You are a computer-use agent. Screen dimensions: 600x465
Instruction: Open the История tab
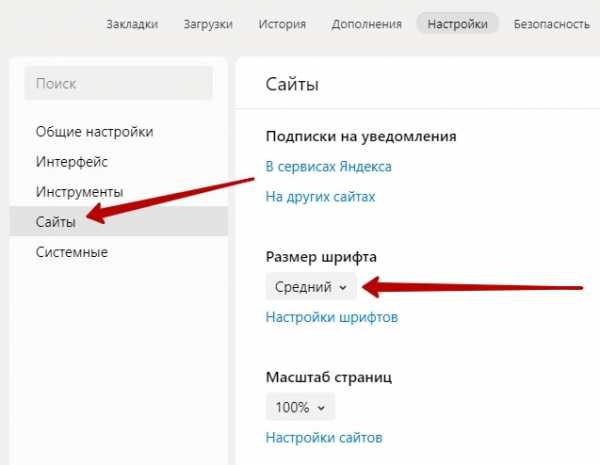coord(282,24)
